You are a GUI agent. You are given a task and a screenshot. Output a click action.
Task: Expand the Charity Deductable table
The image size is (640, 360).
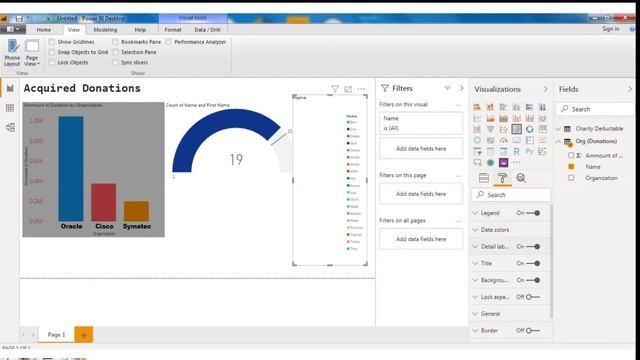pyautogui.click(x=558, y=129)
